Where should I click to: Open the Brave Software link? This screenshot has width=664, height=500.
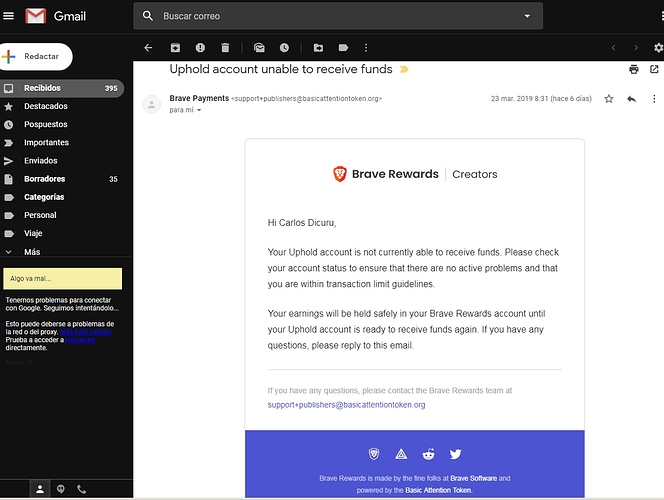point(473,478)
